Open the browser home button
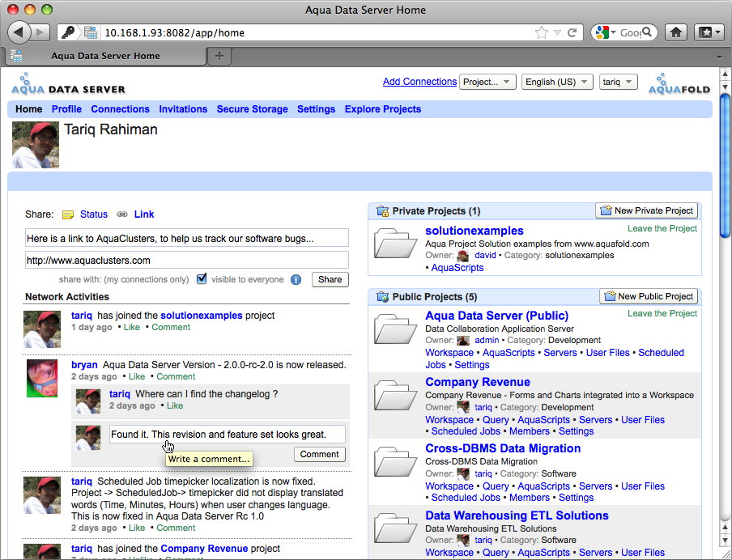 click(x=676, y=32)
